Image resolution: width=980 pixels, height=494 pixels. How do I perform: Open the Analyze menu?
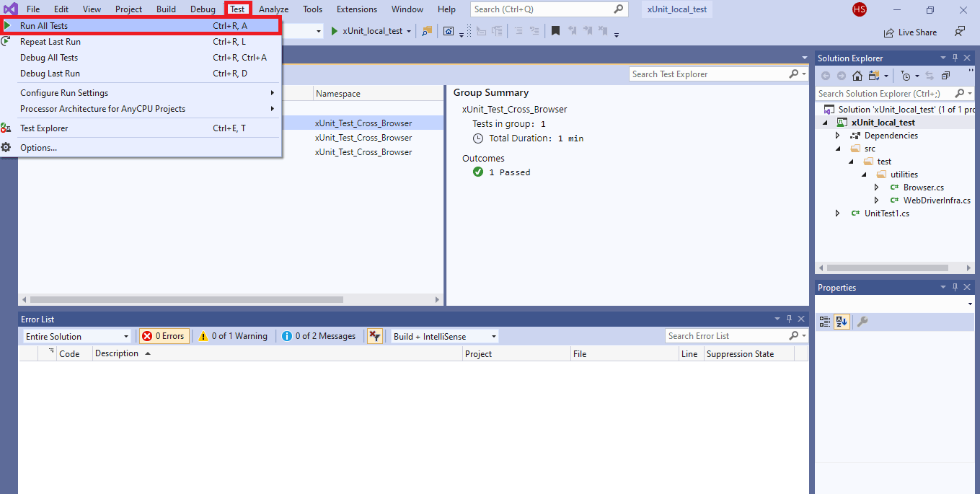pos(274,9)
